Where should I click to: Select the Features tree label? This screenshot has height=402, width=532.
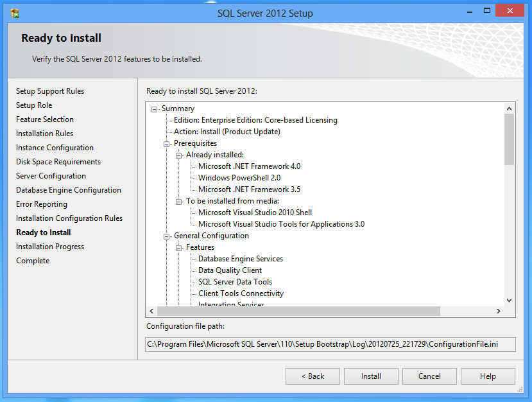click(200, 247)
